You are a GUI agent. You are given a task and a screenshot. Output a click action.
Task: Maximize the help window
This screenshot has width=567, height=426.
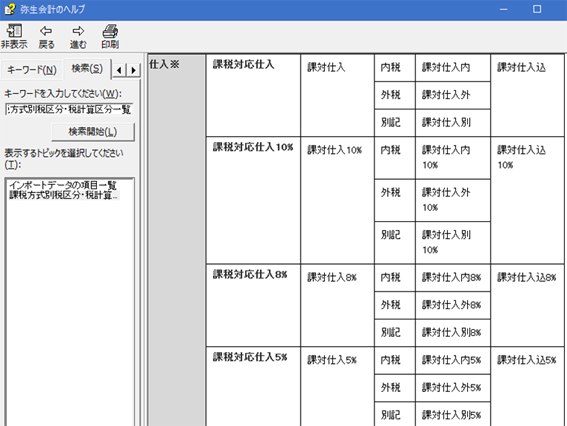click(x=537, y=9)
